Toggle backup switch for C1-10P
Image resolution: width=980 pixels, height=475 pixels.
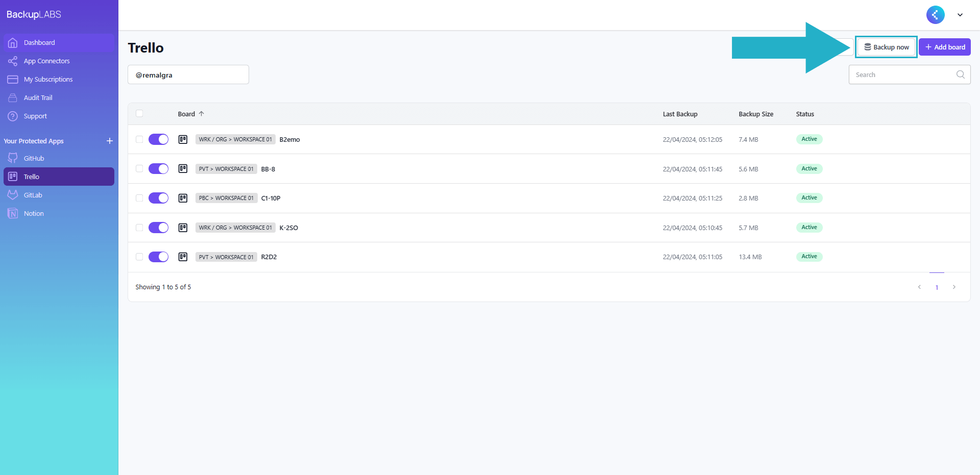[159, 198]
